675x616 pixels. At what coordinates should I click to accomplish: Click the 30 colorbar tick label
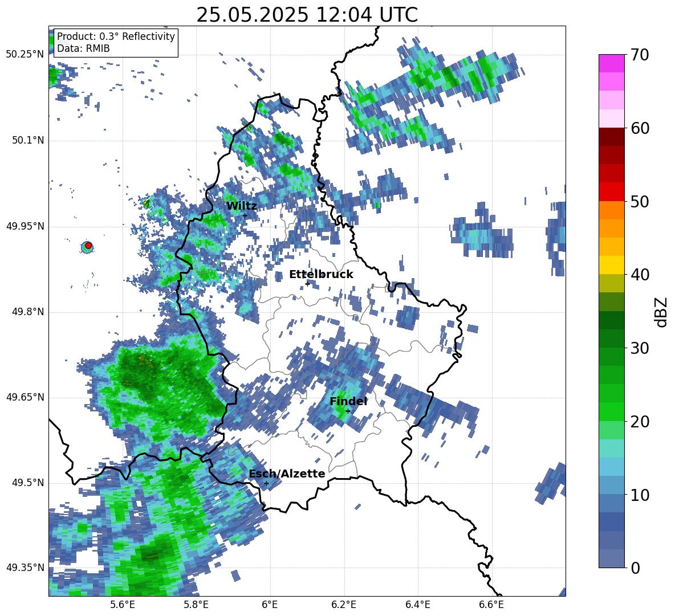click(x=640, y=348)
